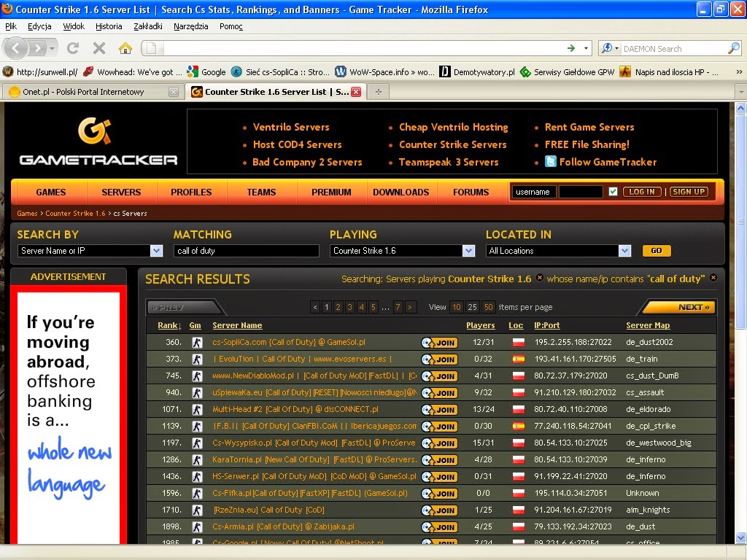The width and height of the screenshot is (747, 560).
Task: Remove the Counter Strike 1.6 filter X
Action: [539, 278]
